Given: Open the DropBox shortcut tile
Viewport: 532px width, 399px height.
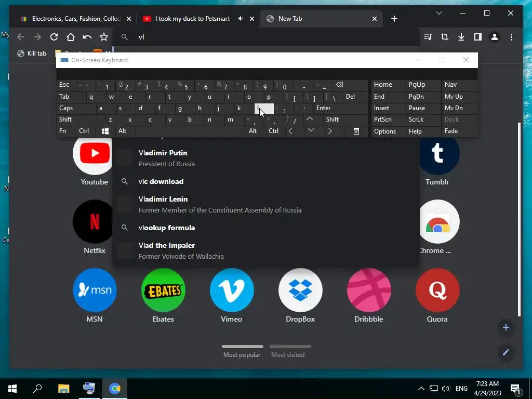Looking at the screenshot, I should (300, 295).
